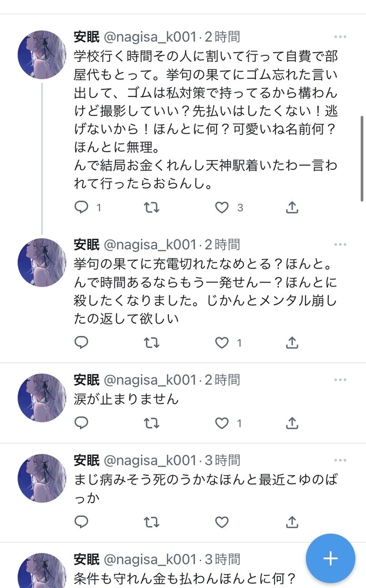
Task: Reply to the 充電切れた tweet
Action: (81, 343)
